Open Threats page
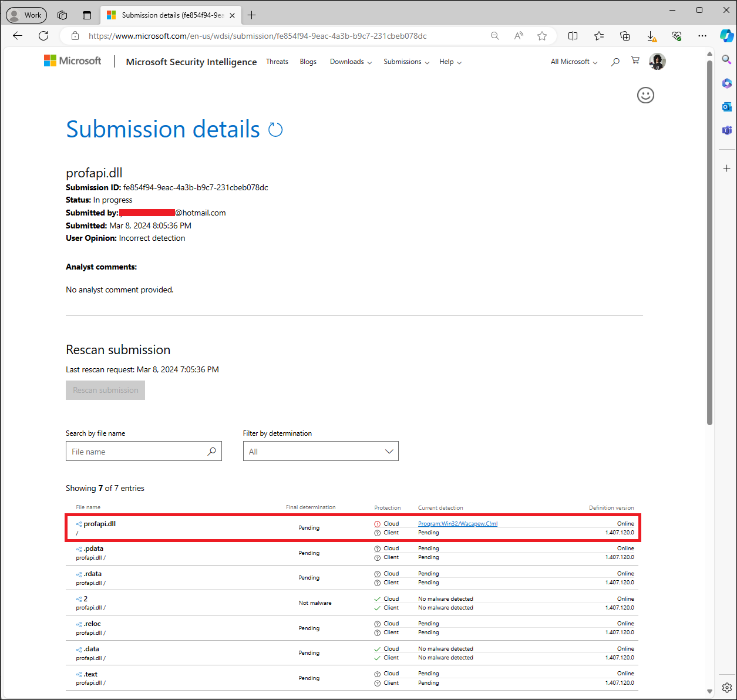Screen dimensions: 737x700 [277, 62]
